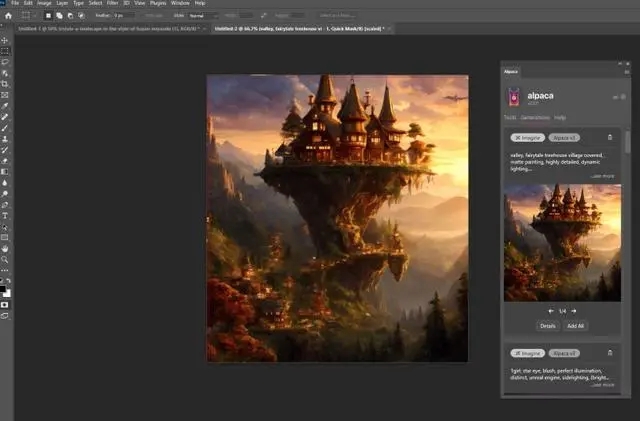Change the screen mode
The width and height of the screenshot is (640, 421).
click(4, 316)
